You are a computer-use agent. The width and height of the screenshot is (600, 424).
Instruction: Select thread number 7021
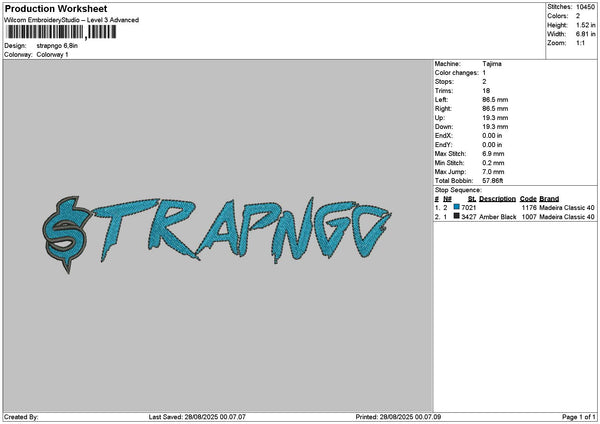(469, 208)
